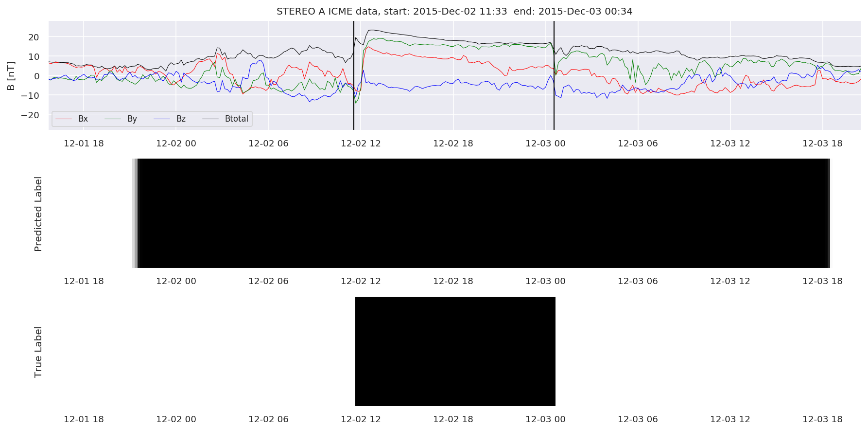Click the black line sample beside Btotal
Image resolution: width=868 pixels, height=431 pixels.
click(210, 119)
